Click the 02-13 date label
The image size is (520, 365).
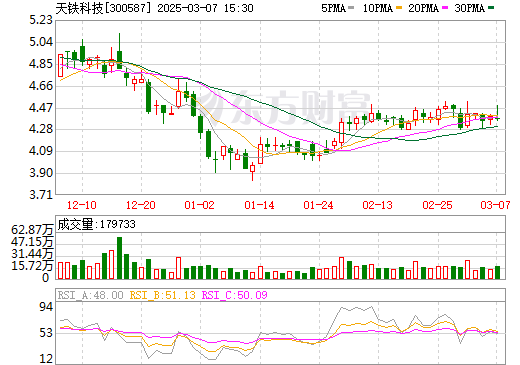378,205
